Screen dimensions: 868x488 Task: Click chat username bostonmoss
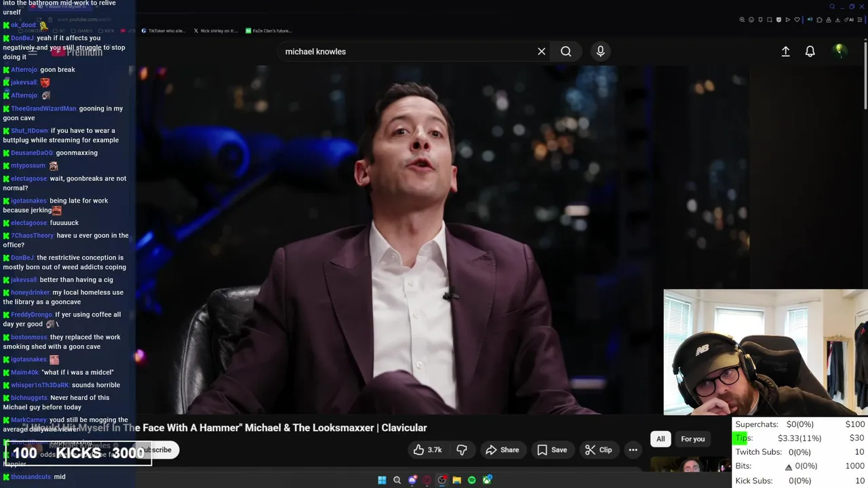(x=29, y=337)
